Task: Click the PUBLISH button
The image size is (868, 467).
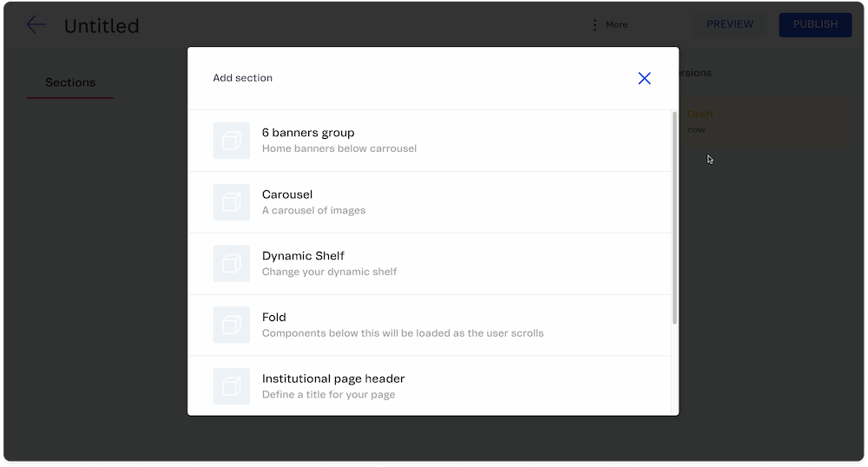Action: click(815, 24)
